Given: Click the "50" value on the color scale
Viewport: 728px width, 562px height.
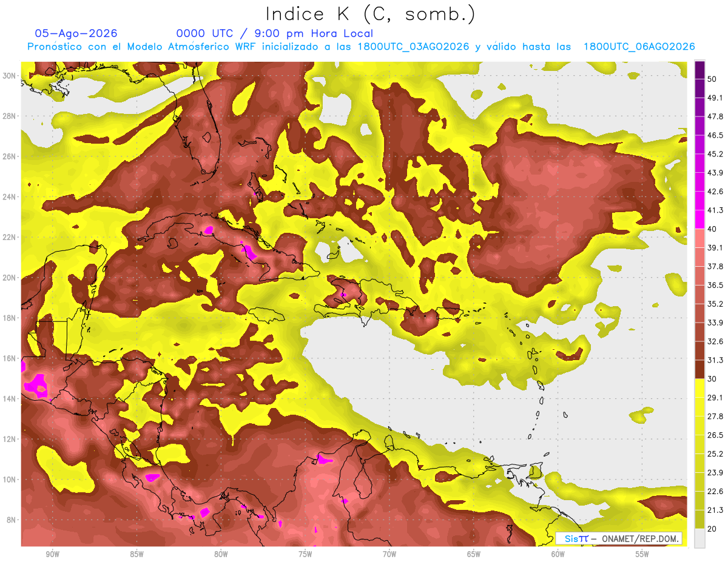Looking at the screenshot, I should pos(713,79).
